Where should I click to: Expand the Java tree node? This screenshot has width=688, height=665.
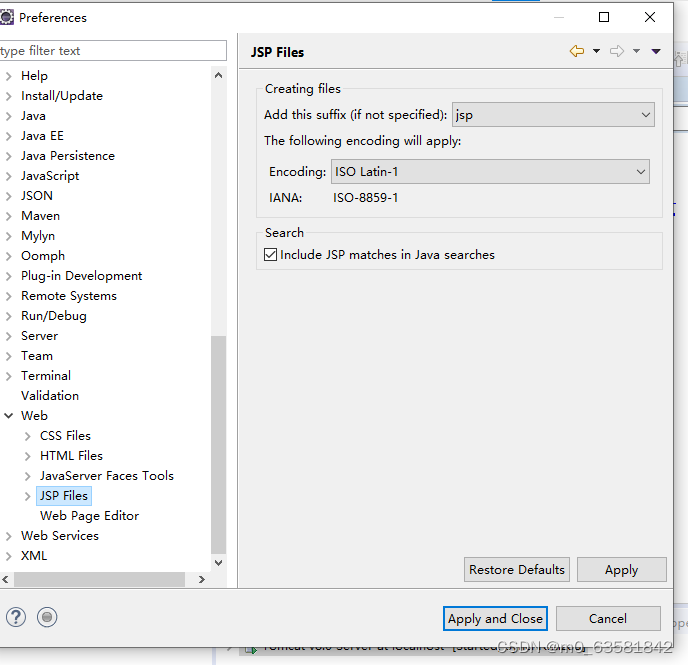8,116
